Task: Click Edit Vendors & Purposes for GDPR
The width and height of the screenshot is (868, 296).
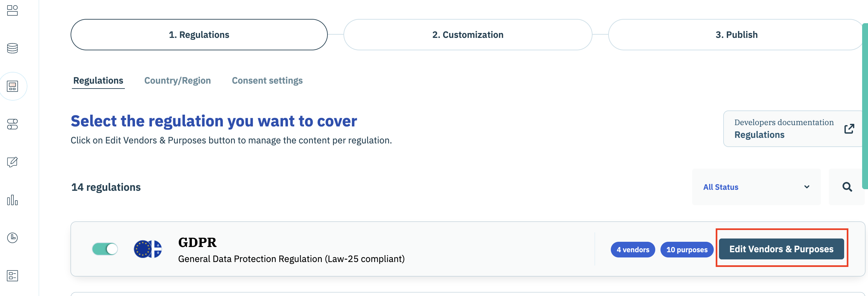Action: pyautogui.click(x=781, y=249)
